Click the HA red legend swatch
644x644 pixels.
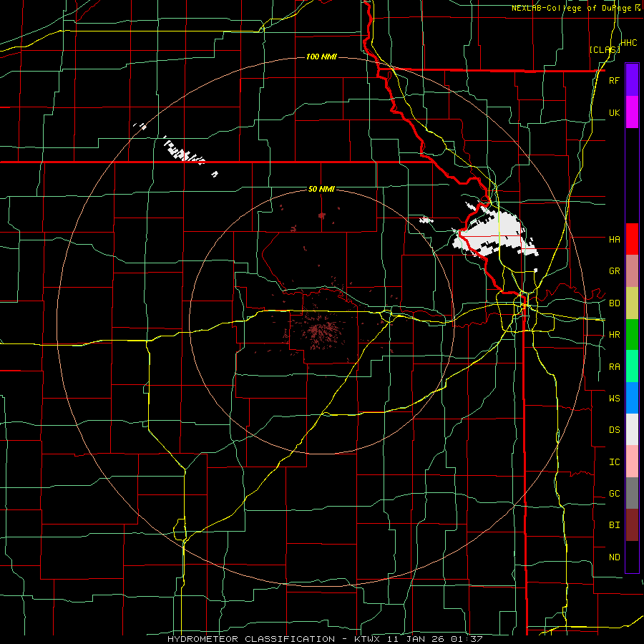pos(632,239)
